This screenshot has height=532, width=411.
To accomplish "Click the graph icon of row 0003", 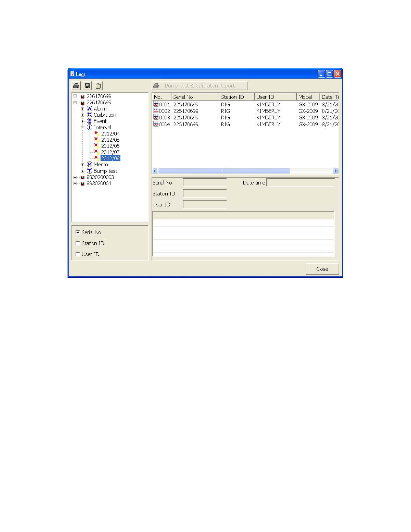I will [156, 117].
